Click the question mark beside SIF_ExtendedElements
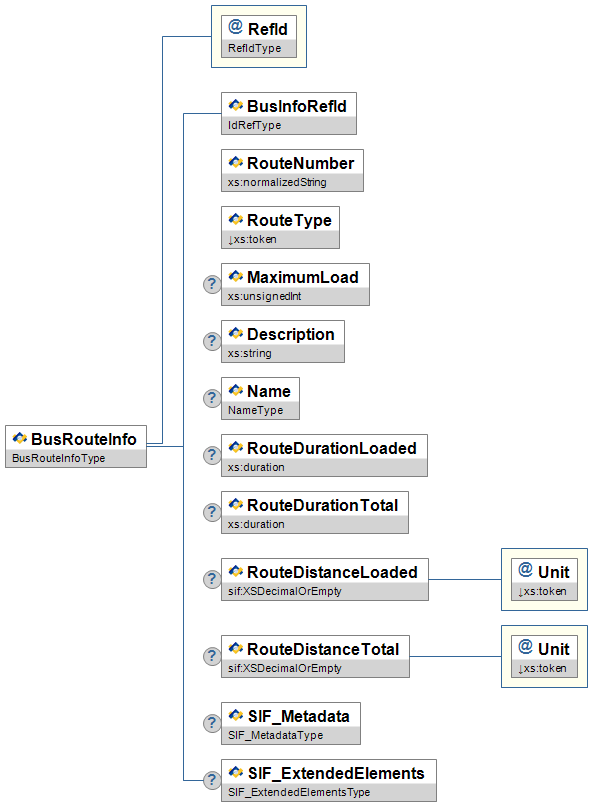The image size is (610, 806). (212, 780)
